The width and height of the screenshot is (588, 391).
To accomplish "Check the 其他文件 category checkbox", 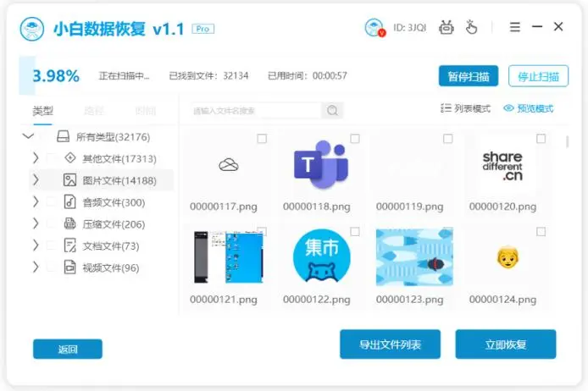I will [x=52, y=158].
